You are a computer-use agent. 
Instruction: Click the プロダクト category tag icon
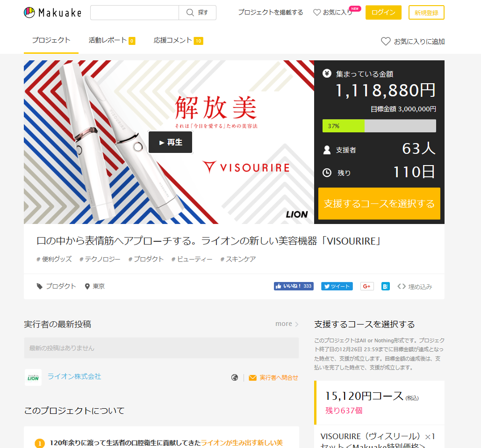point(40,286)
